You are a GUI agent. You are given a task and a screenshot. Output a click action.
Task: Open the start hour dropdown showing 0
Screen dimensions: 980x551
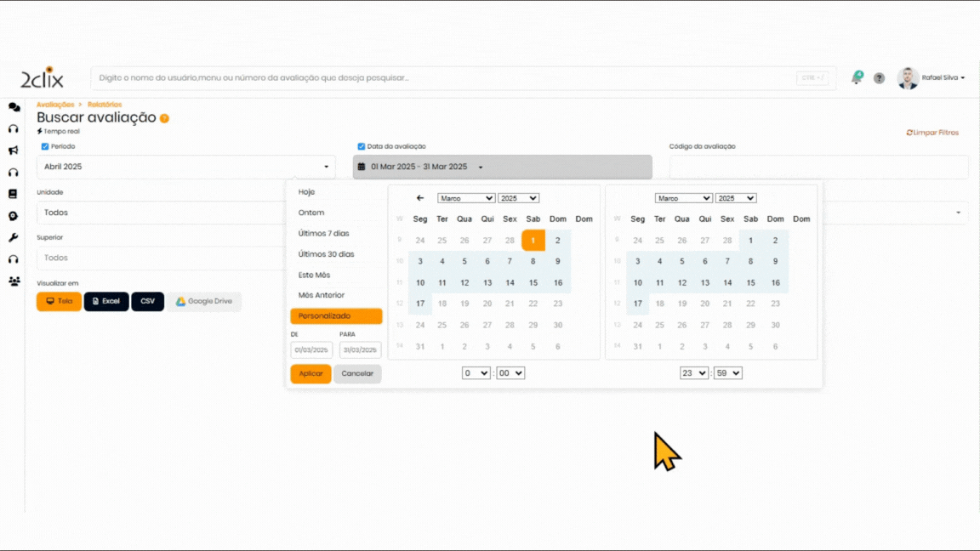tap(476, 373)
